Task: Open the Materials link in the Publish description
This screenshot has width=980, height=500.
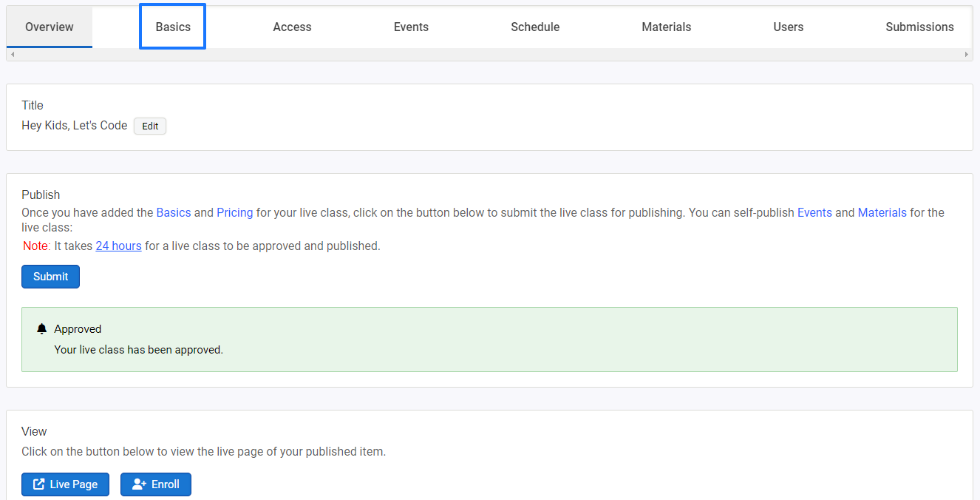Action: click(882, 212)
